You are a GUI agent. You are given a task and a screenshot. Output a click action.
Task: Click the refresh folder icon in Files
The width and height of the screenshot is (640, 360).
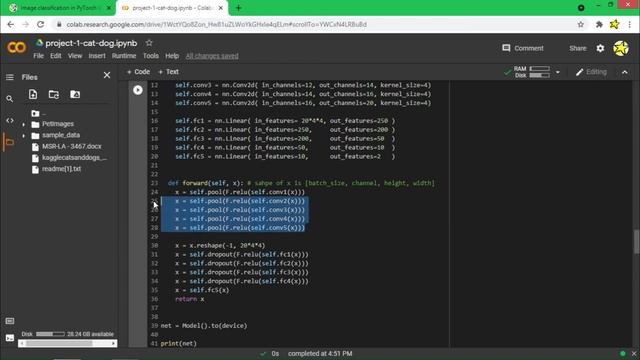coord(54,94)
